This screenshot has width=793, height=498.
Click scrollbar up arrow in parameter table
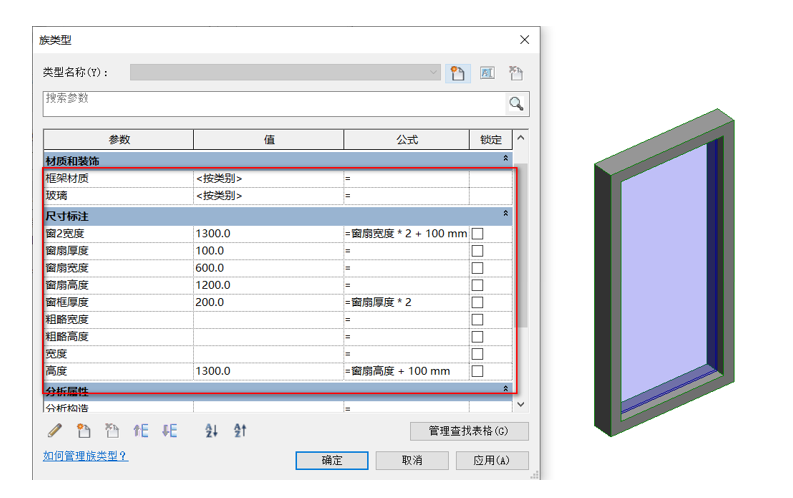point(521,138)
